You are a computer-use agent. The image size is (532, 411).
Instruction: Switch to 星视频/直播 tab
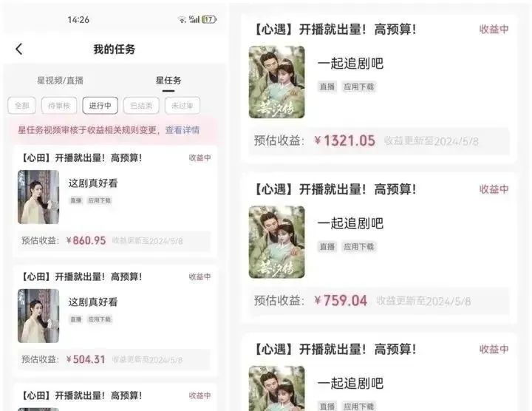point(60,81)
